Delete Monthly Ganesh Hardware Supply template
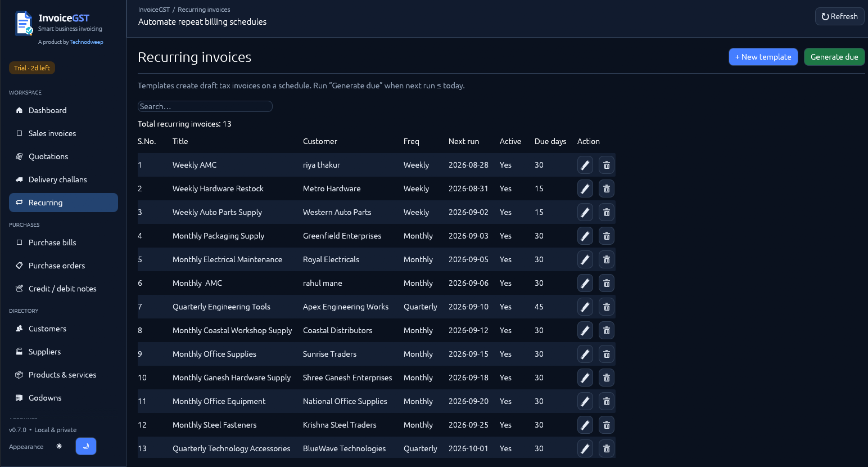The width and height of the screenshot is (868, 467). coord(607,378)
